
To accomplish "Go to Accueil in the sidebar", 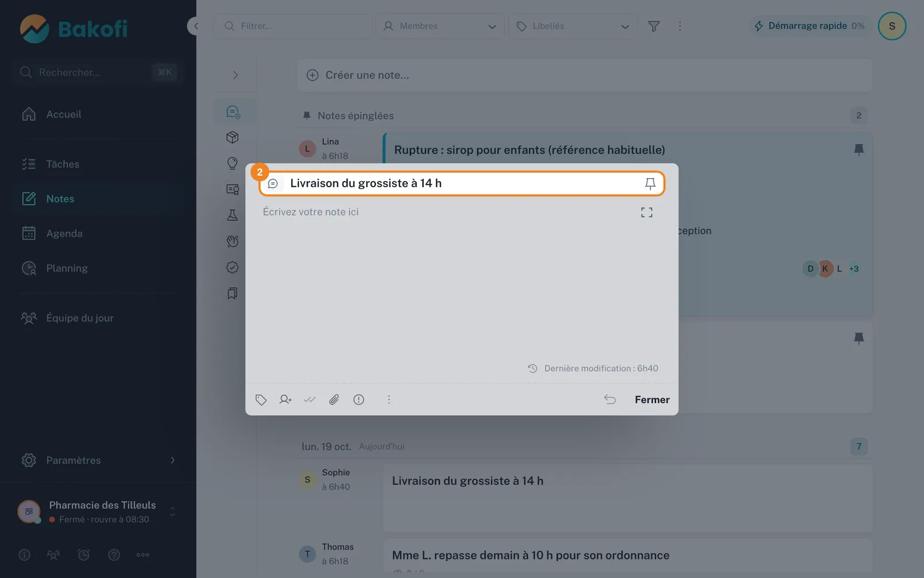I will coord(98,114).
